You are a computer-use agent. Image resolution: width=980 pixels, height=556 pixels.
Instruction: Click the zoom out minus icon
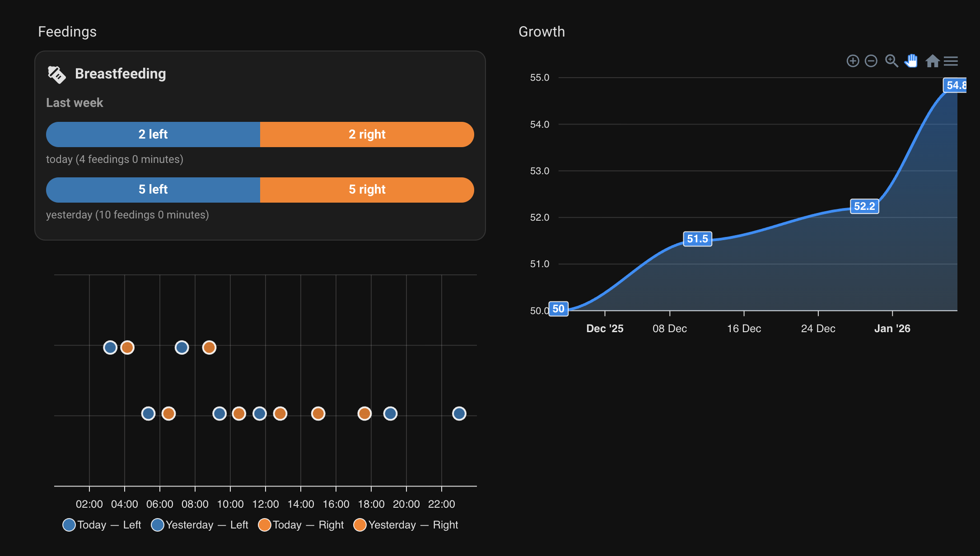click(x=871, y=61)
